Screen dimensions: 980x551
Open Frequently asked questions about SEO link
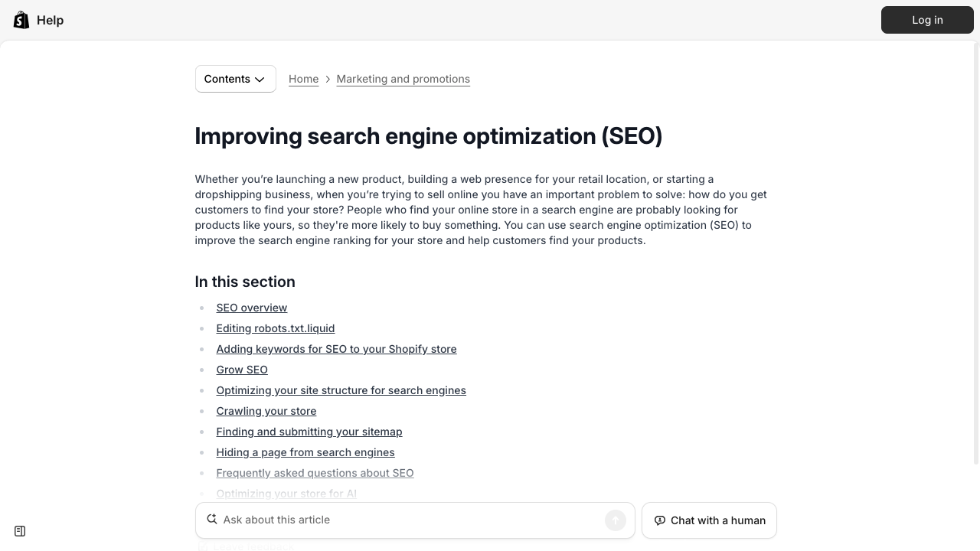click(315, 473)
